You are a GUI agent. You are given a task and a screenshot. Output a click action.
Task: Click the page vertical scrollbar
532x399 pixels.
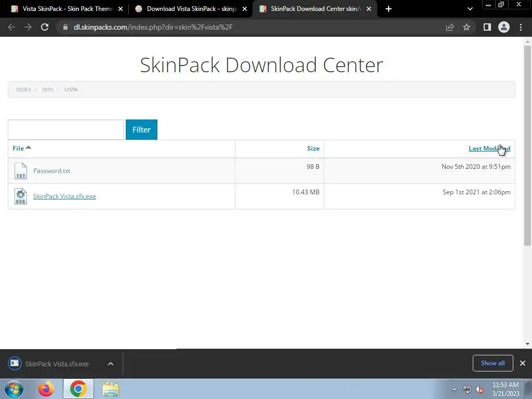[527, 146]
